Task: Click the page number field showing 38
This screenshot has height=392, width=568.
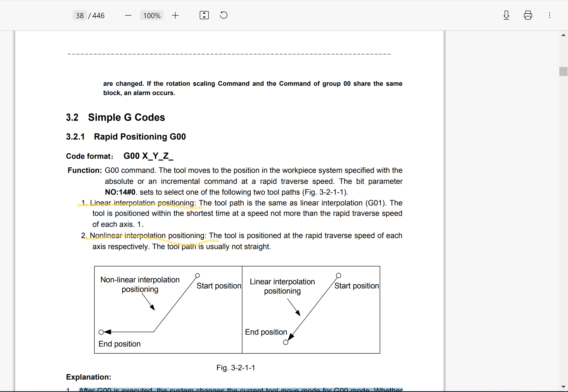Action: point(79,16)
